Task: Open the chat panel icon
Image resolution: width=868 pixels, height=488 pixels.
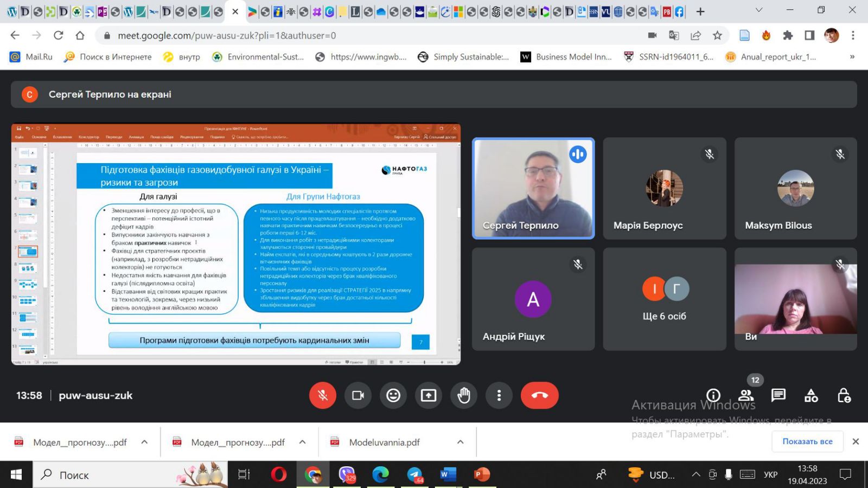Action: [778, 395]
